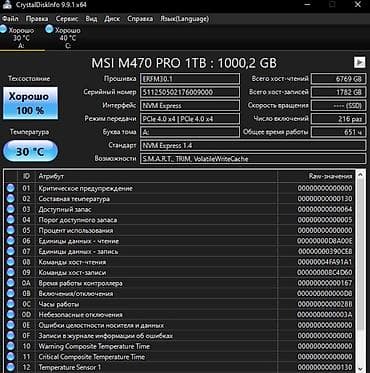Screen dimensions: 370x373
Task: Click total host writes value 1782 GB
Action: pos(338,92)
